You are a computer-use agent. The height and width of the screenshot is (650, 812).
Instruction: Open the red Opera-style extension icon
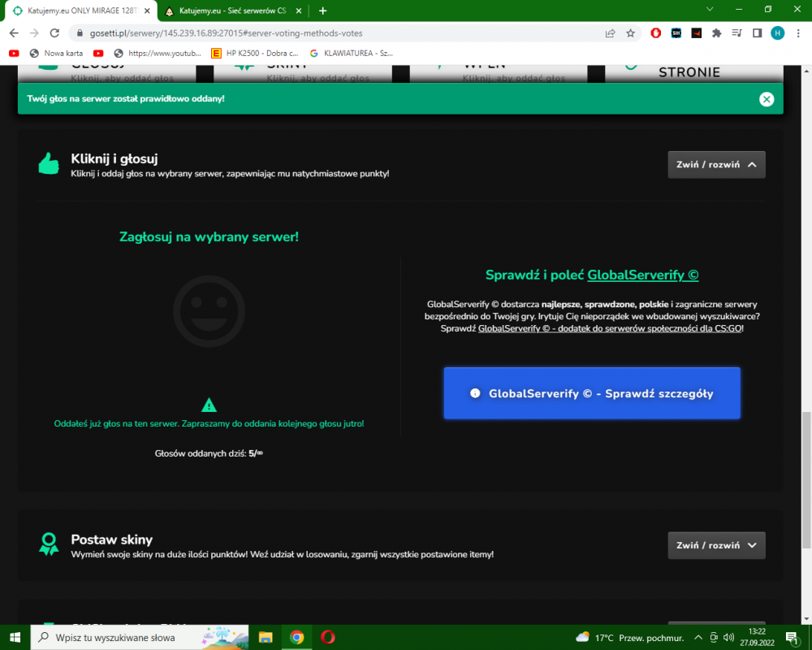tap(655, 33)
